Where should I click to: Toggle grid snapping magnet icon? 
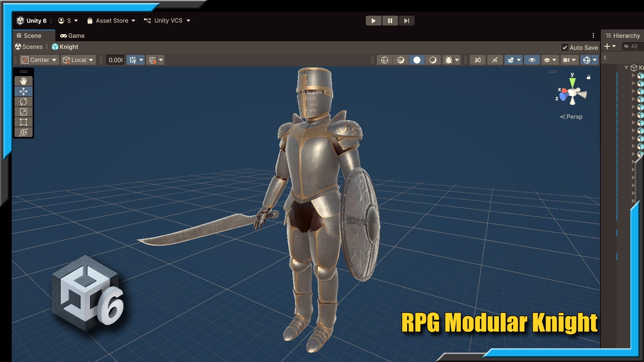[x=152, y=60]
